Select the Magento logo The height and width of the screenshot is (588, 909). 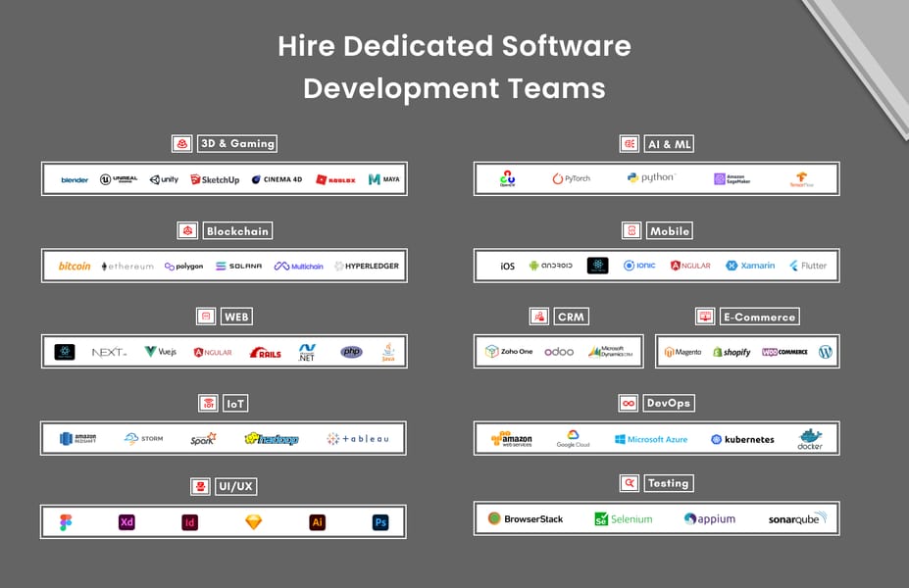coord(682,352)
